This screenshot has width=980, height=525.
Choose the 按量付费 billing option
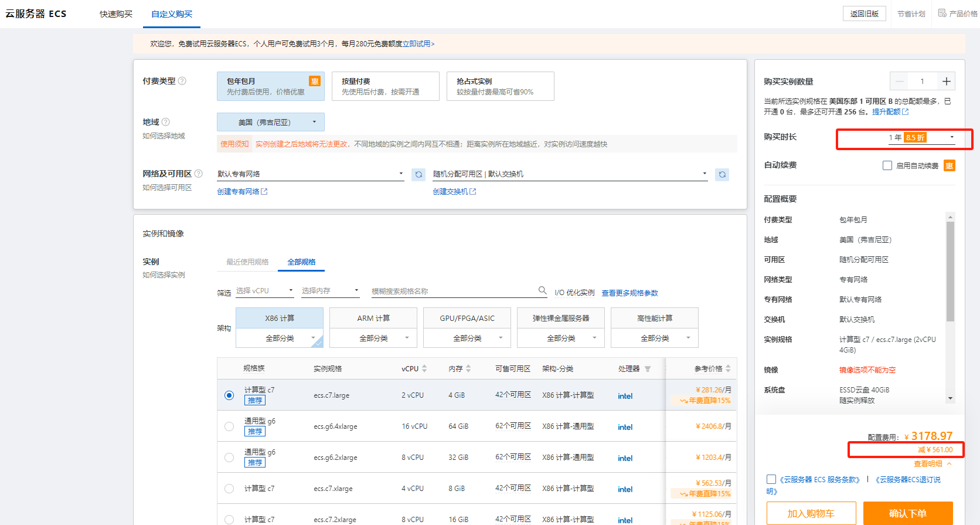point(386,86)
